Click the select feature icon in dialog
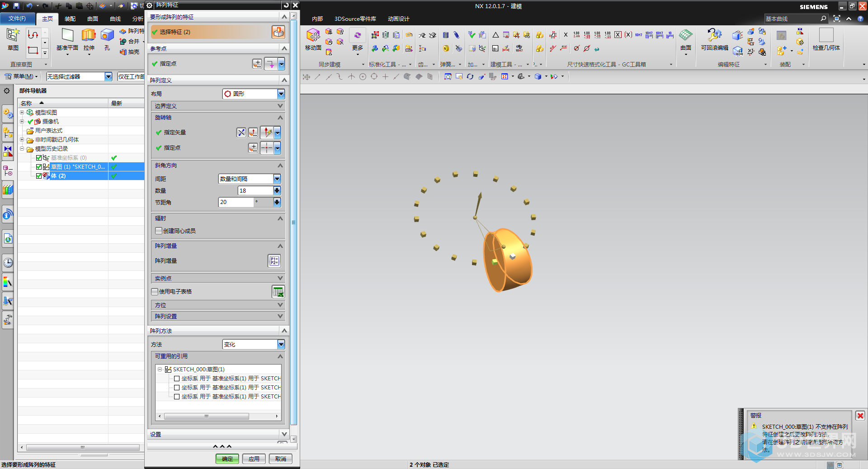Screen dimensions: 868x469 click(x=278, y=32)
